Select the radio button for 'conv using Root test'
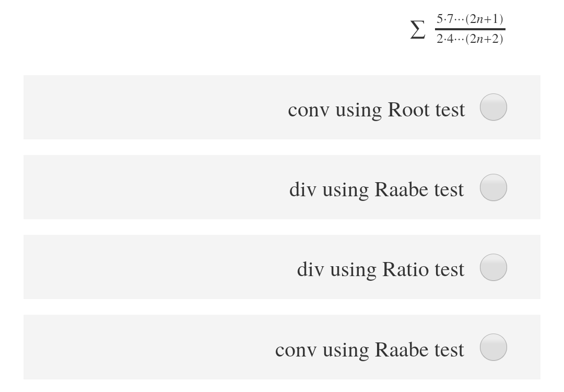Viewport: 564px width, 392px height. tap(493, 107)
